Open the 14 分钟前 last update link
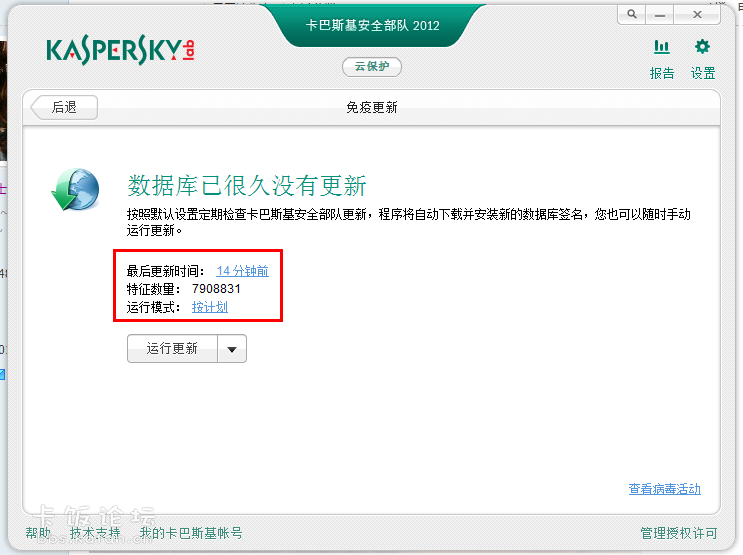The height and width of the screenshot is (555, 743). pyautogui.click(x=243, y=271)
